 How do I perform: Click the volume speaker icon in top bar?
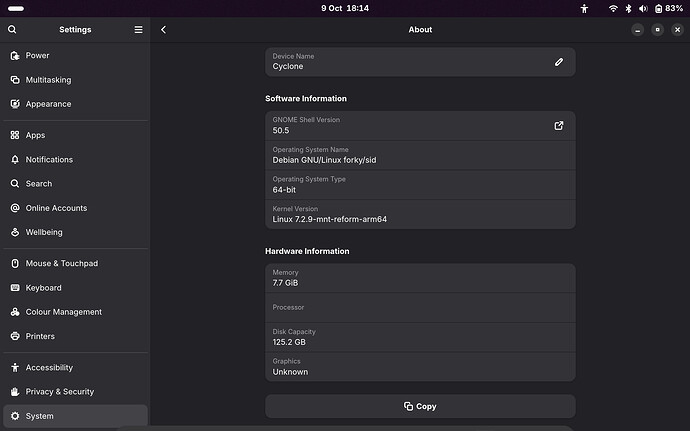point(643,8)
